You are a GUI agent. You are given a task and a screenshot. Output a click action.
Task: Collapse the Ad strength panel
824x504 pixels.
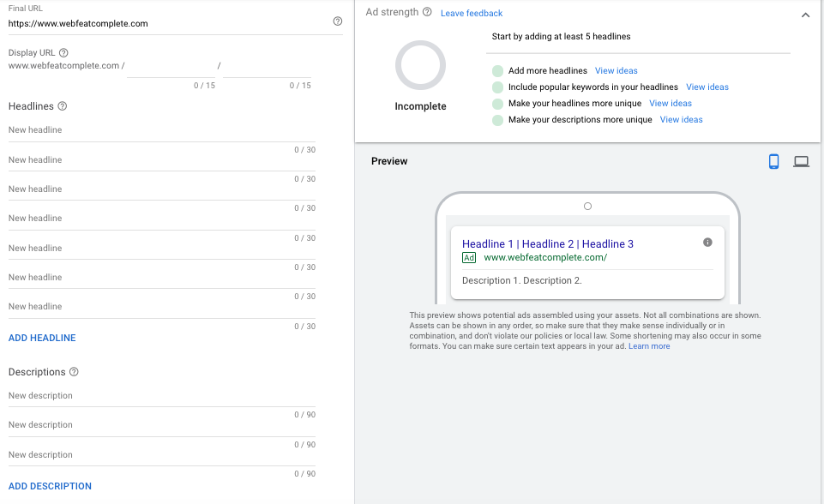click(805, 15)
